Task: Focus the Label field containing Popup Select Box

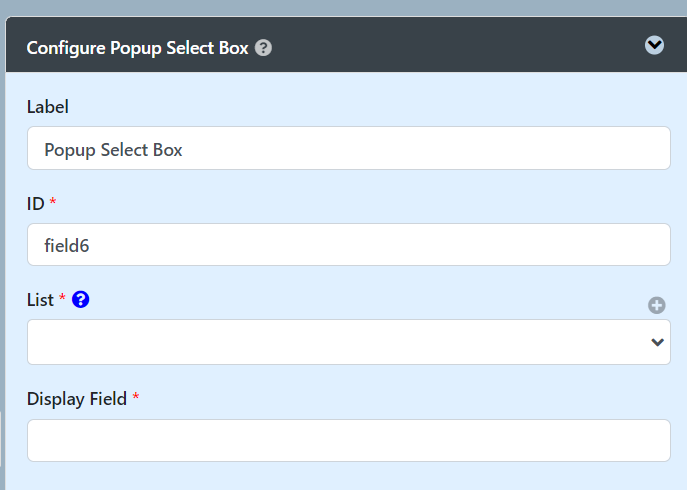Action: tap(349, 148)
